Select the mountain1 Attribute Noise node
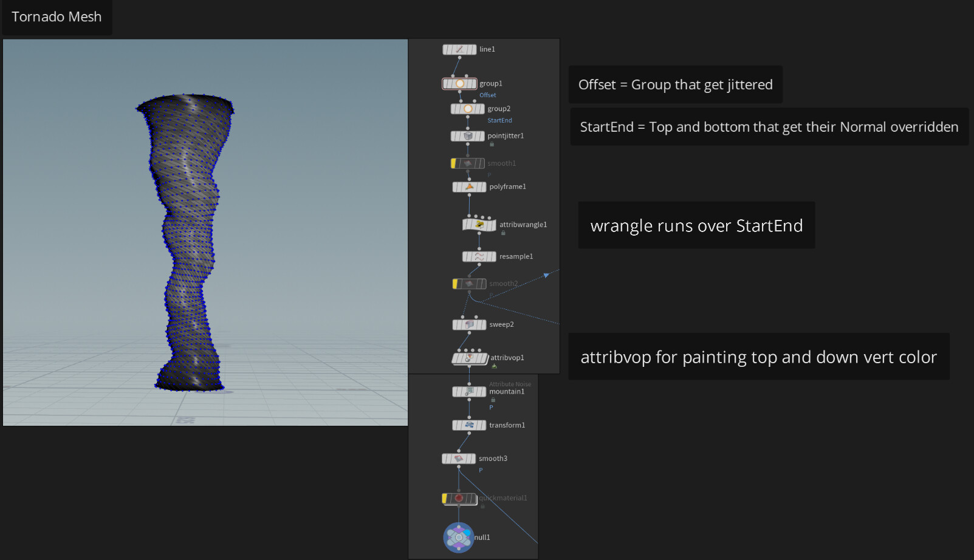This screenshot has height=560, width=974. click(469, 392)
